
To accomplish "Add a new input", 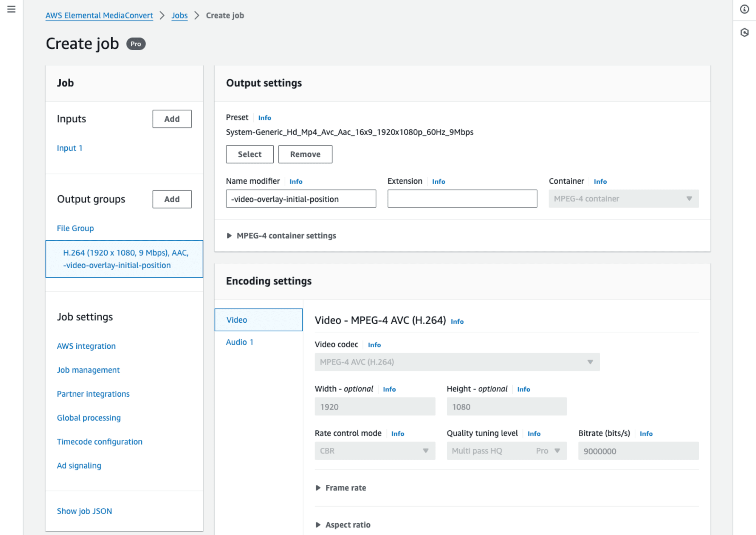I will 172,119.
